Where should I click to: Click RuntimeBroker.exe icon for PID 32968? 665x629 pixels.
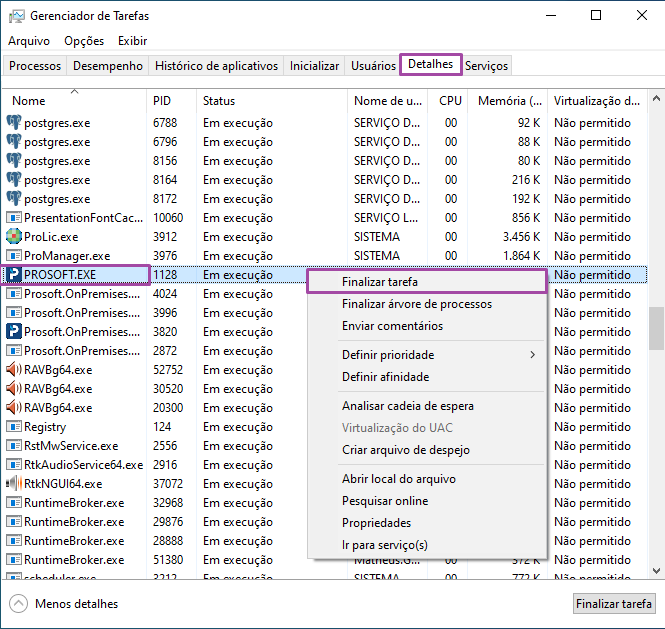click(14, 503)
